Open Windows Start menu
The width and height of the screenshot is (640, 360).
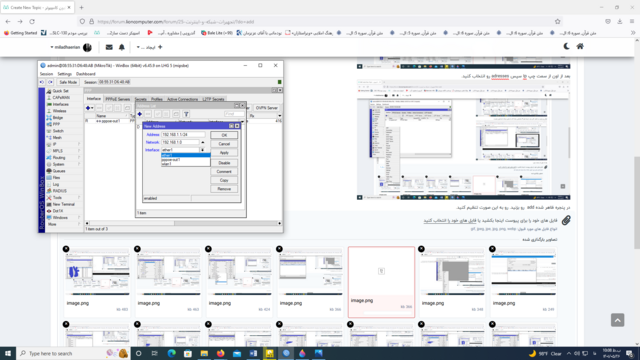[8, 353]
